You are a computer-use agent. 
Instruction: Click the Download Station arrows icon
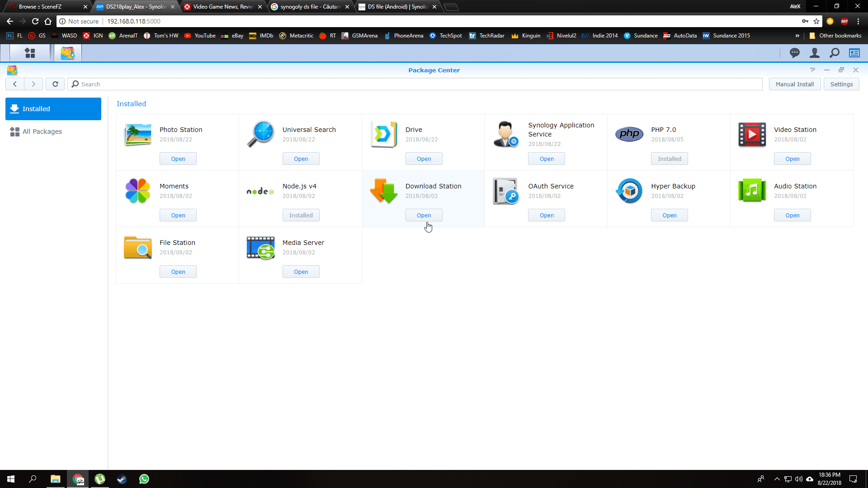pos(383,191)
